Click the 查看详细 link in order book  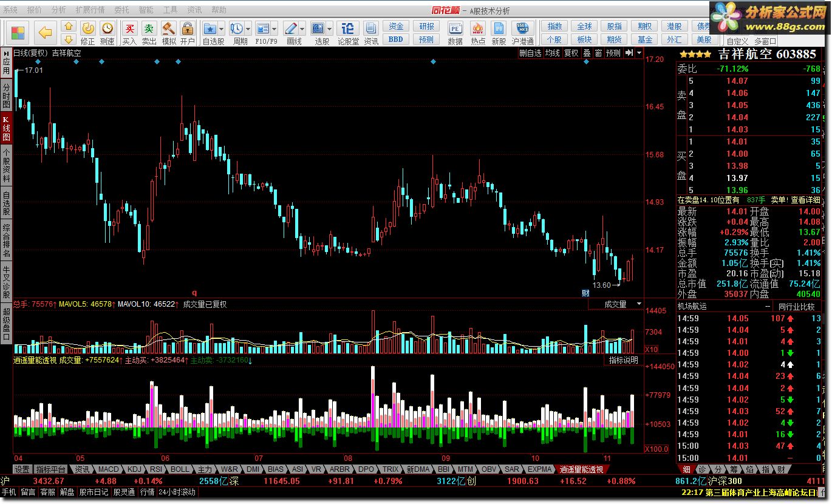(x=805, y=200)
